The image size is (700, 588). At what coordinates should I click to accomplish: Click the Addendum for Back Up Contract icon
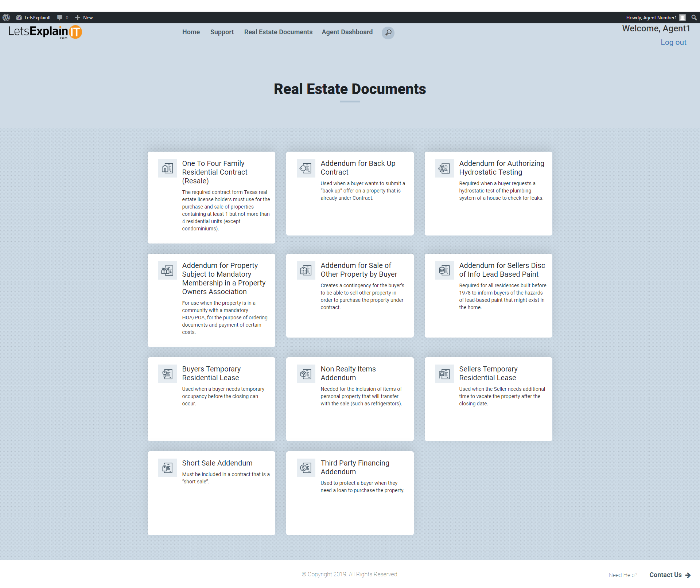(306, 168)
